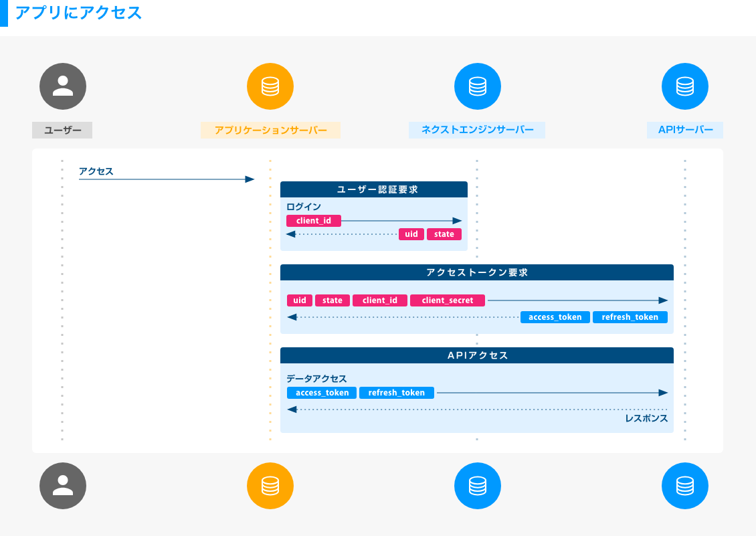Click the レスポンス label

[x=646, y=417]
